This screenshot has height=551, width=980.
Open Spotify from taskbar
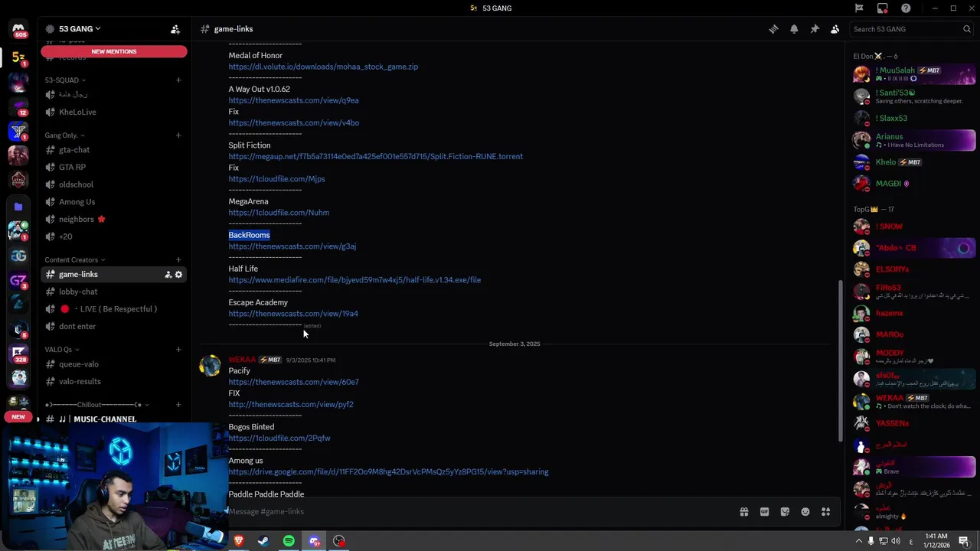289,542
